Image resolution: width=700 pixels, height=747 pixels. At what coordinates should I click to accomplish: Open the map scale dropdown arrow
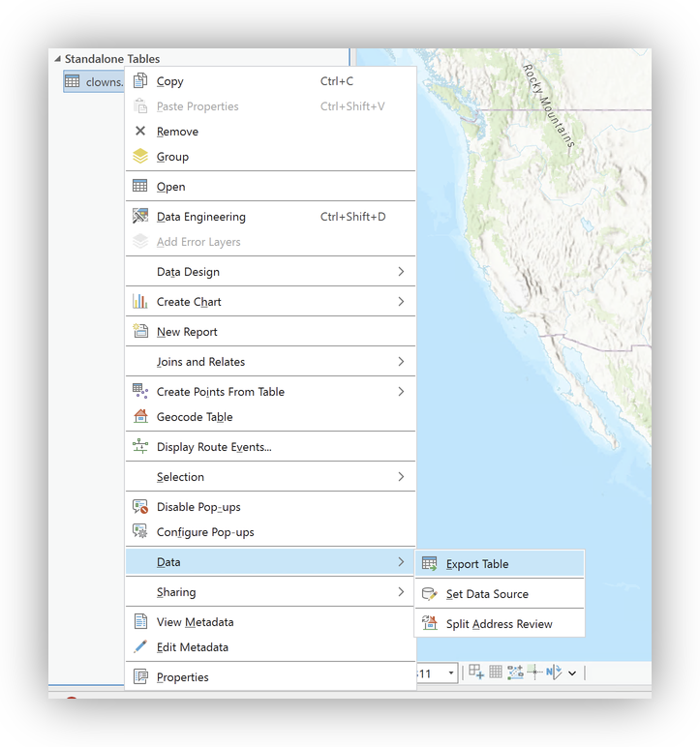tap(451, 673)
